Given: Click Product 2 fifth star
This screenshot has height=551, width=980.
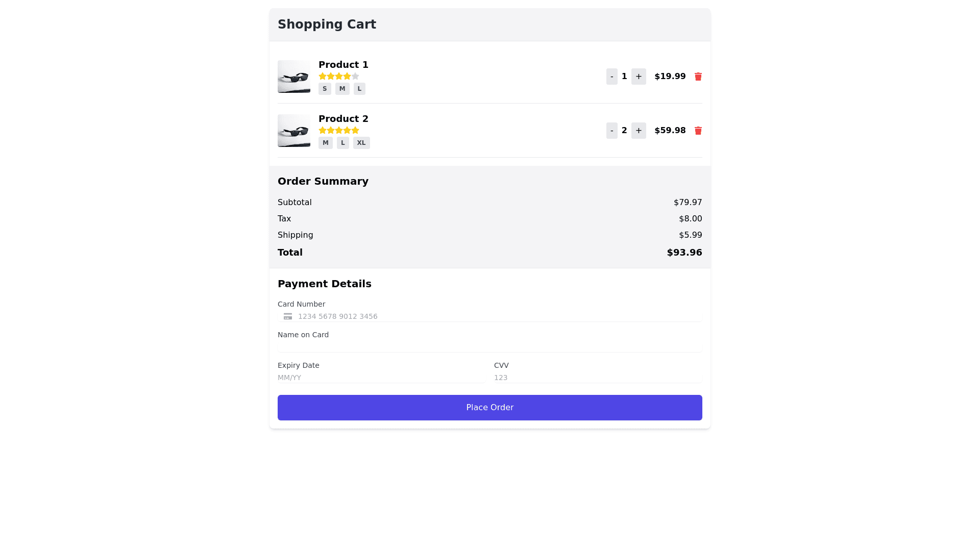Looking at the screenshot, I should tap(355, 130).
